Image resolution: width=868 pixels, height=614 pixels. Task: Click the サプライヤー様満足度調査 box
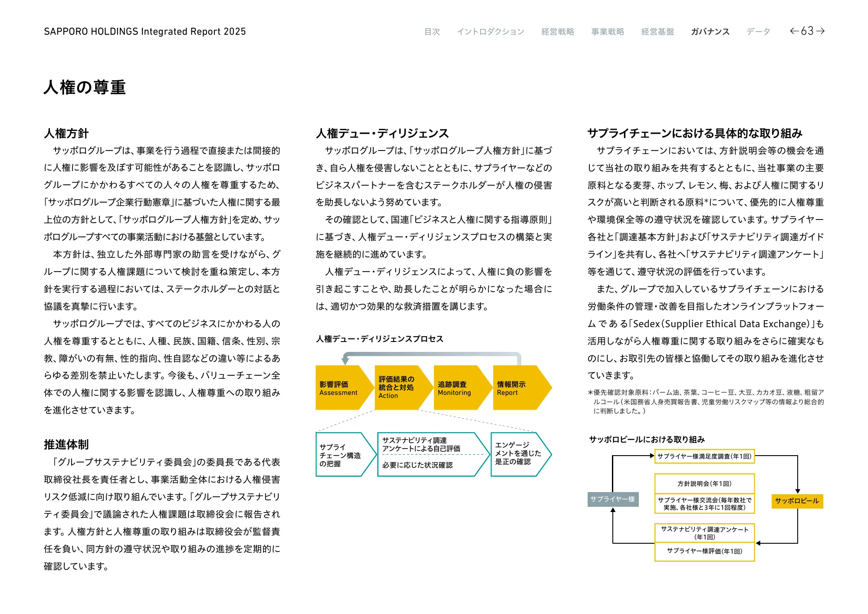[704, 456]
